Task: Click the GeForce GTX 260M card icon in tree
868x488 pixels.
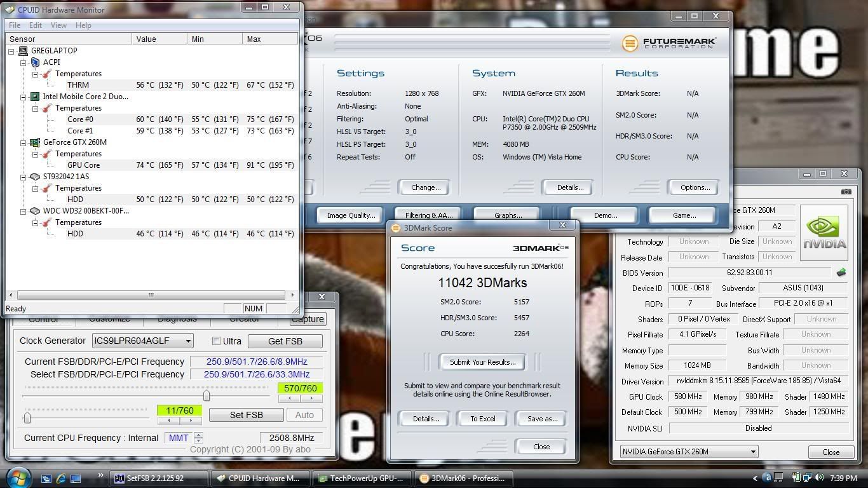Action: click(35, 142)
